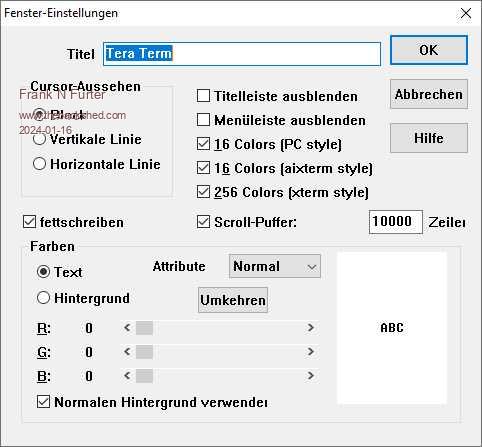Click the OK button
The image size is (482, 447).
(x=429, y=50)
